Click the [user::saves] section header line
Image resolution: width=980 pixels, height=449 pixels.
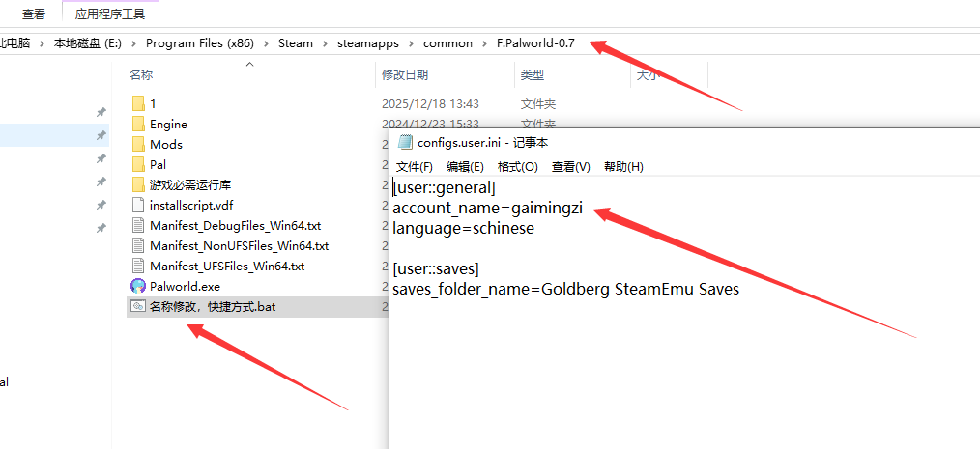point(436,269)
